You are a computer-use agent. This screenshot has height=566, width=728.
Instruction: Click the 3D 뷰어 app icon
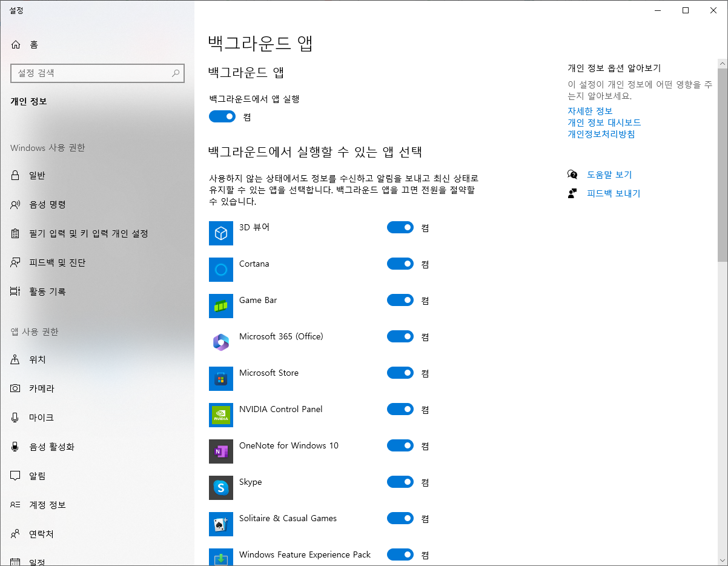221,233
